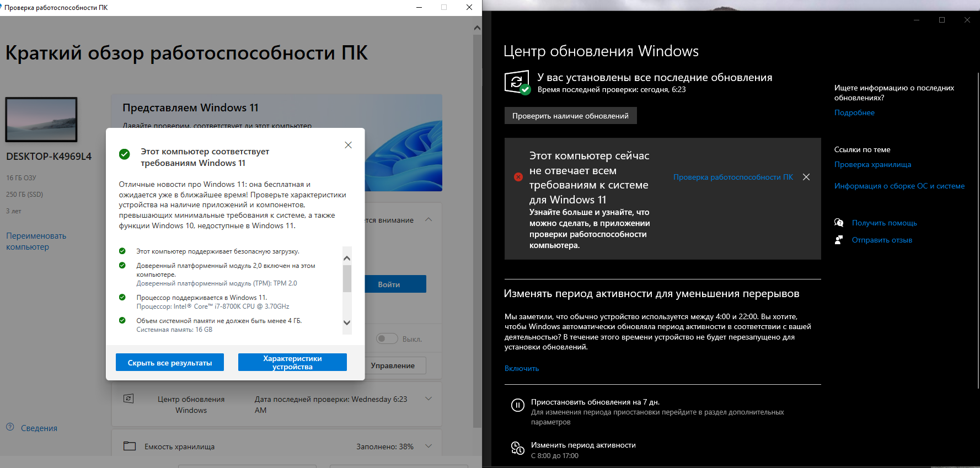Click the main scrollbar up arrow in PC Health Check
Image resolution: width=980 pixels, height=468 pixels.
click(478, 28)
